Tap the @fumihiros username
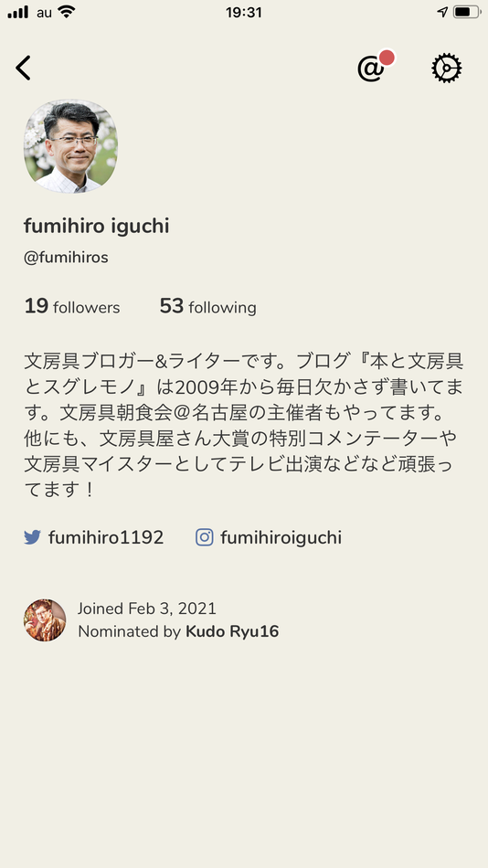This screenshot has height=868, width=488. point(66,258)
